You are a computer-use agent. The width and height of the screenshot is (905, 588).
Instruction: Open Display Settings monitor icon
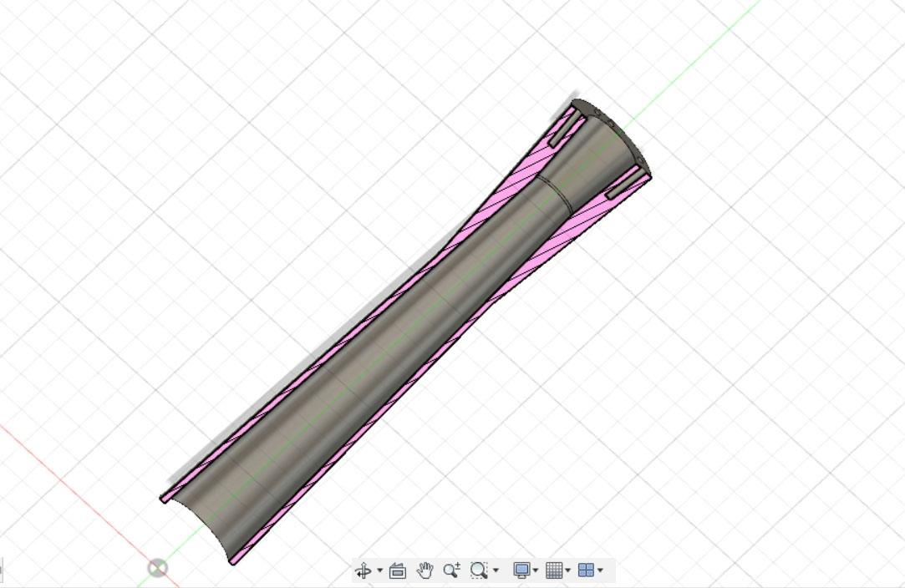point(521,570)
